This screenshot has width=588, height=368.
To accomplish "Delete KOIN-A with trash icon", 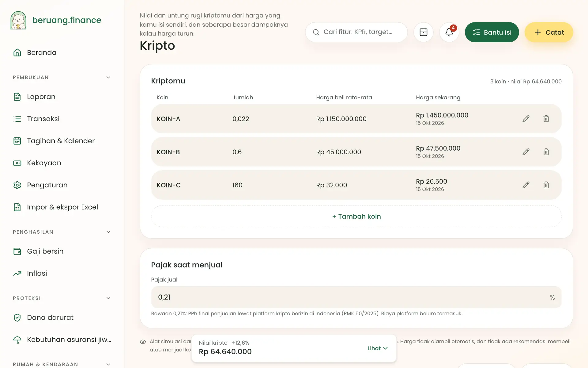I will tap(546, 119).
